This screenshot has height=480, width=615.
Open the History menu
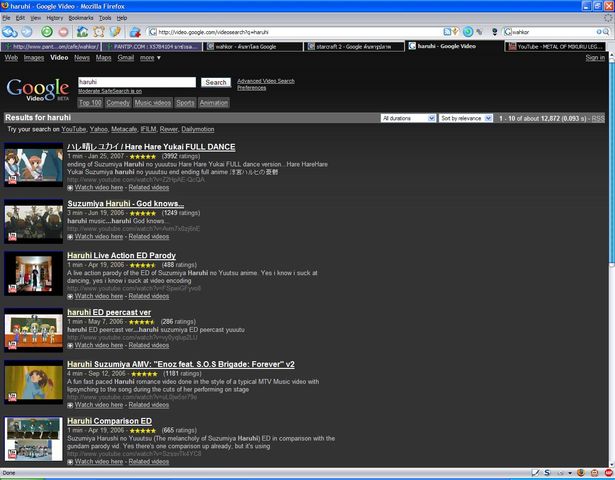coord(55,18)
